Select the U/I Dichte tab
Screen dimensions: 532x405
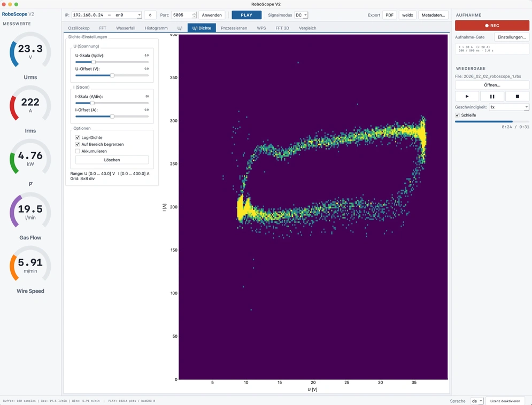tap(202, 28)
